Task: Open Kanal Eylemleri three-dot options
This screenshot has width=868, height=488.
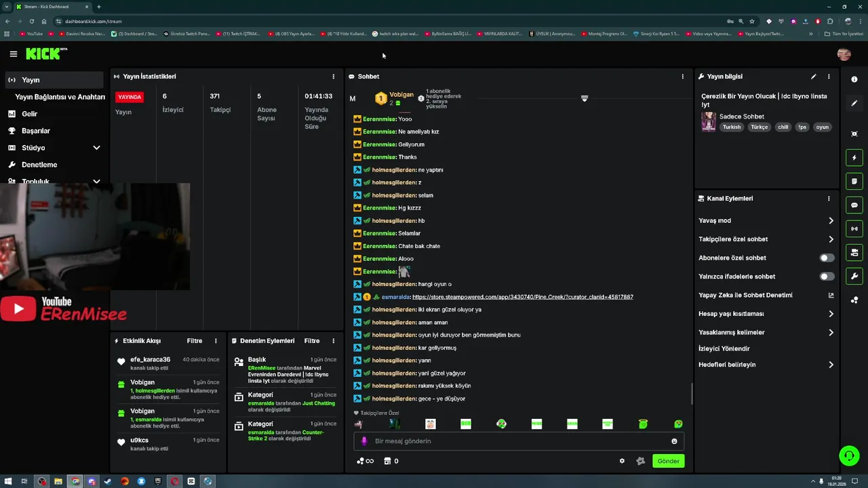Action: (x=828, y=199)
